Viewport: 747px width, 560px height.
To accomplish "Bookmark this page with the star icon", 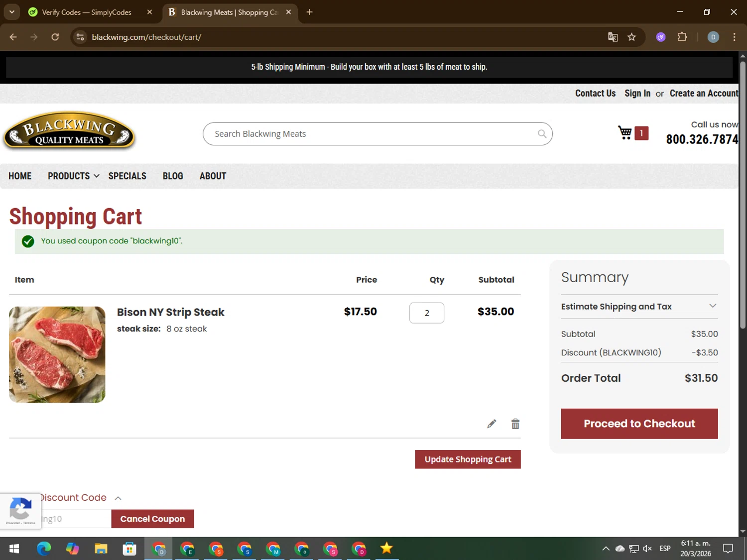I will click(x=631, y=37).
